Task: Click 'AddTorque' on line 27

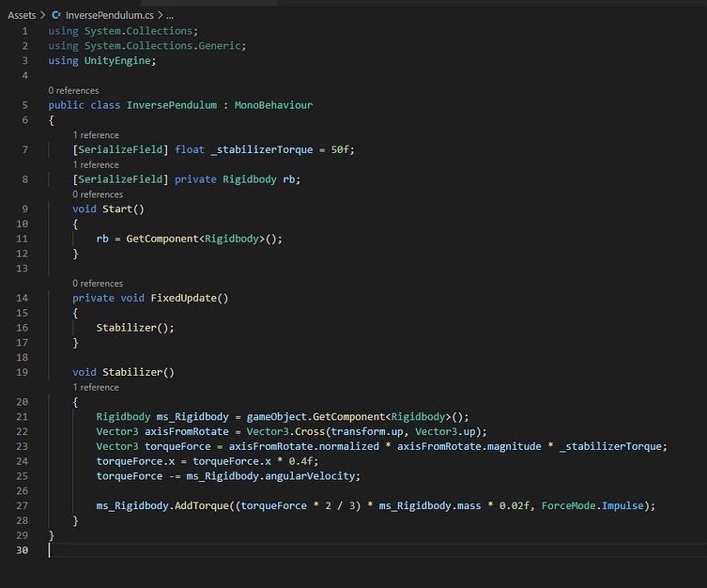Action: 202,506
